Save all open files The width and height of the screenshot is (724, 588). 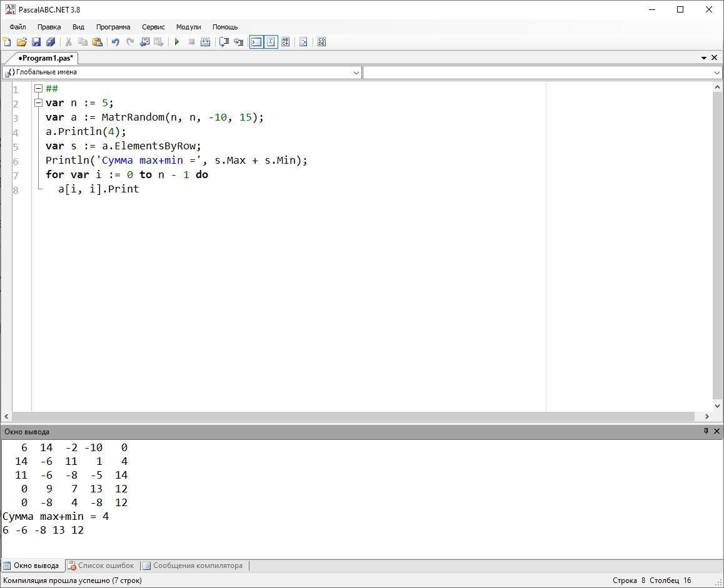point(51,42)
